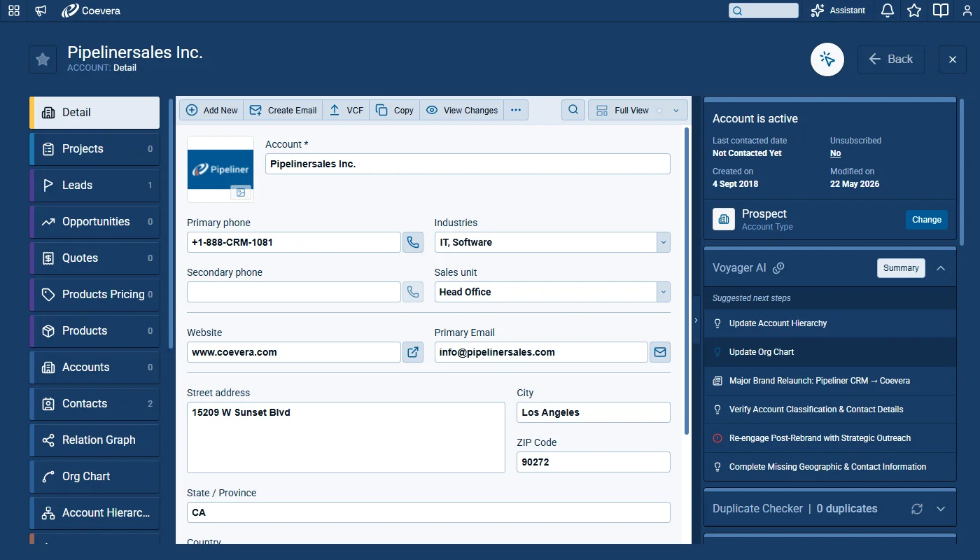
Task: Click the ZIP Code field
Action: coord(594,462)
